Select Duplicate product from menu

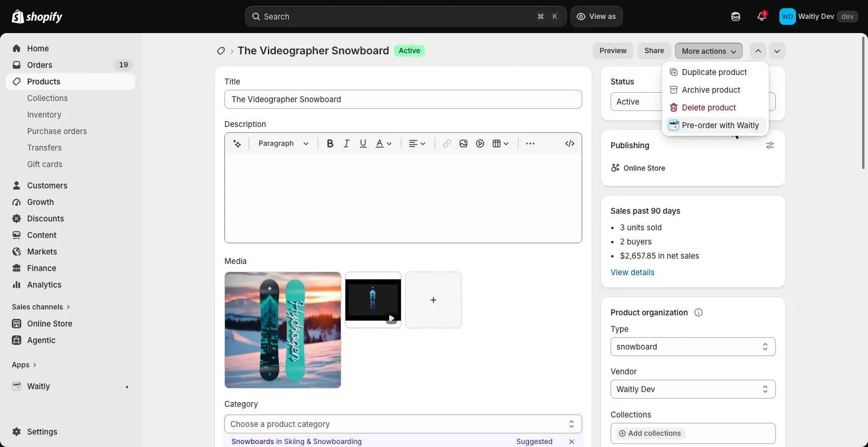tap(715, 72)
